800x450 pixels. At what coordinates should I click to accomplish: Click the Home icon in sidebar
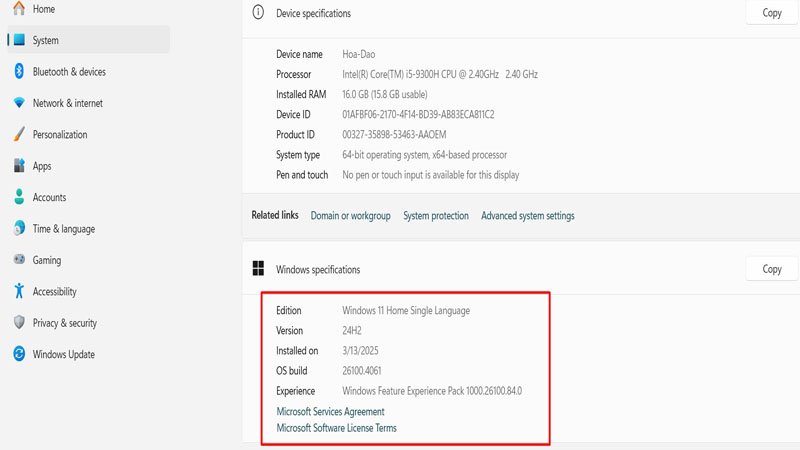pos(19,8)
